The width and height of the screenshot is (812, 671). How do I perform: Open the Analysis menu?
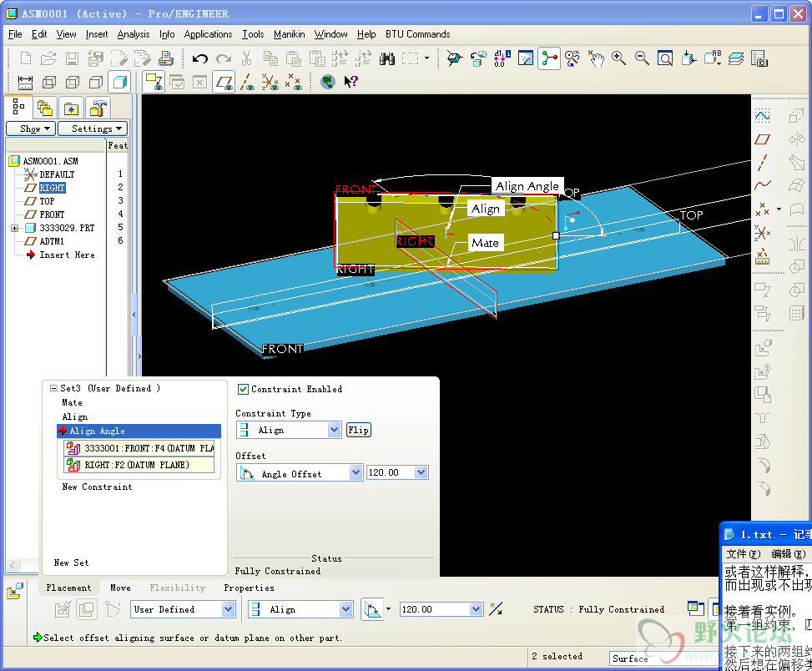[x=133, y=34]
